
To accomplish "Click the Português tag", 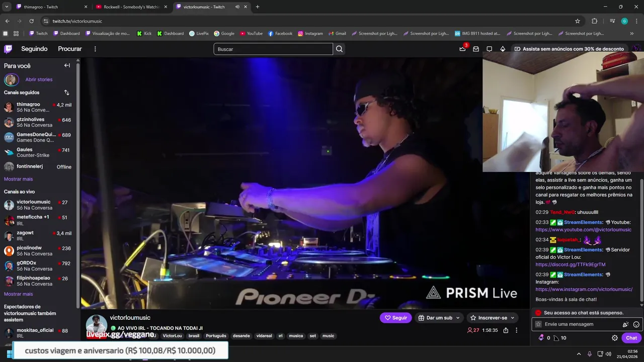I will coord(216,336).
